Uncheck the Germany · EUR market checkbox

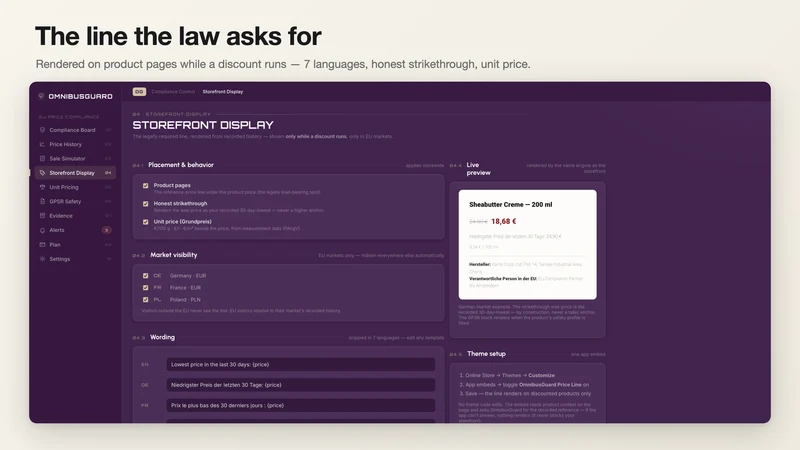tap(145, 276)
